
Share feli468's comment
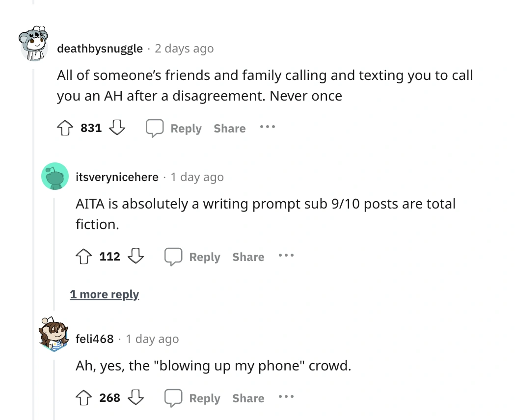248,398
